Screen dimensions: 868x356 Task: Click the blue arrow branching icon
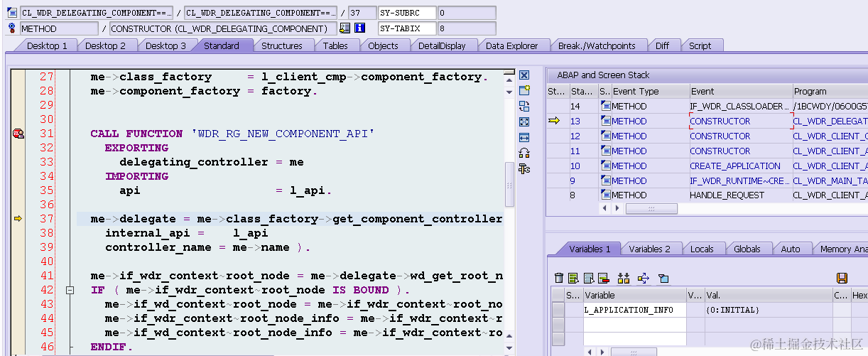coord(644,278)
